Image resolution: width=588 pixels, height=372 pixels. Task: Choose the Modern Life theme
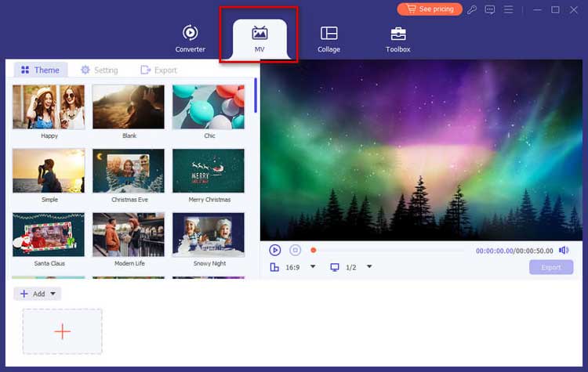tap(129, 234)
